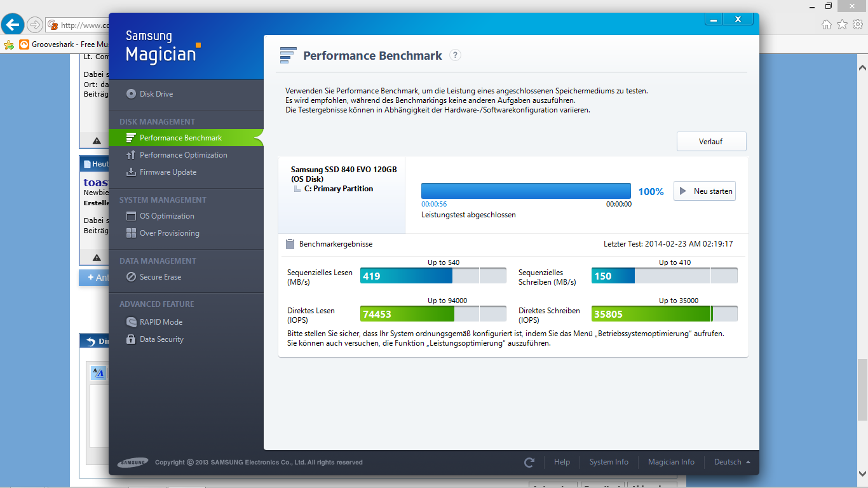Click the elapsed time 00:00:56
Image resolution: width=868 pixels, height=488 pixels.
[434, 204]
